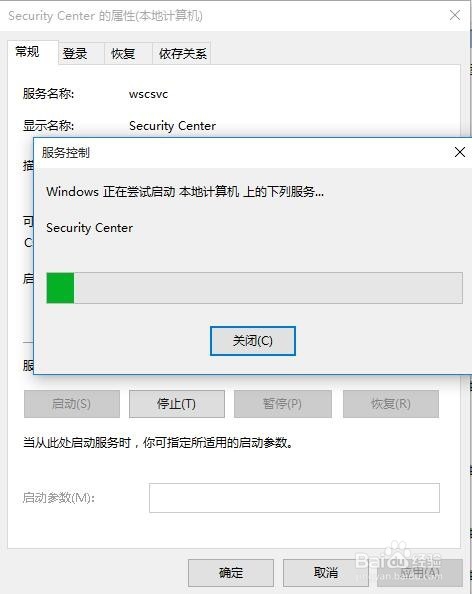This screenshot has height=594, width=472.
Task: Close the Security Center 属性 window via X
Action: coord(455,15)
